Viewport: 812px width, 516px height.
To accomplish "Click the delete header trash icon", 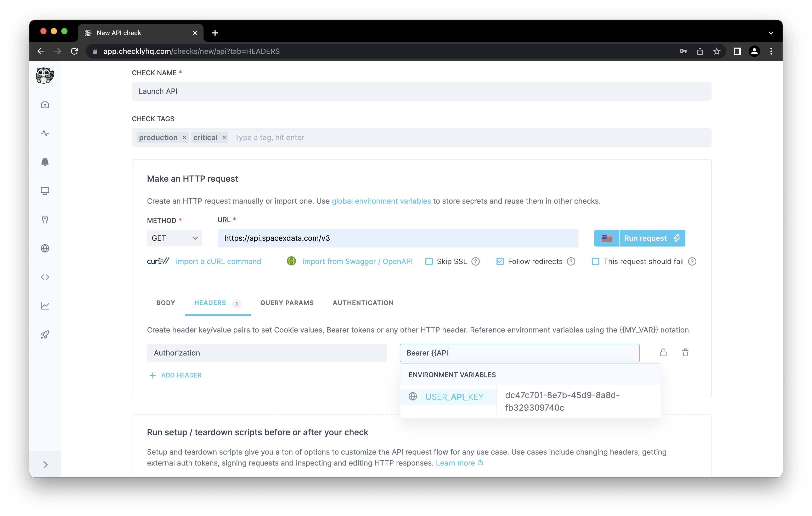I will [685, 352].
